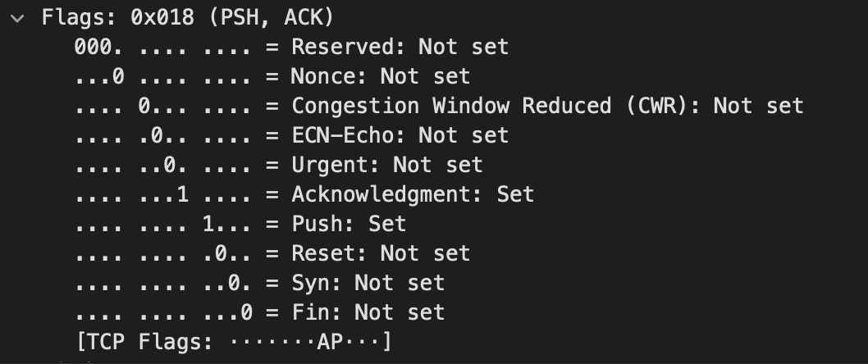
Task: Select the ECN-Echo: Not set line
Action: (291, 135)
